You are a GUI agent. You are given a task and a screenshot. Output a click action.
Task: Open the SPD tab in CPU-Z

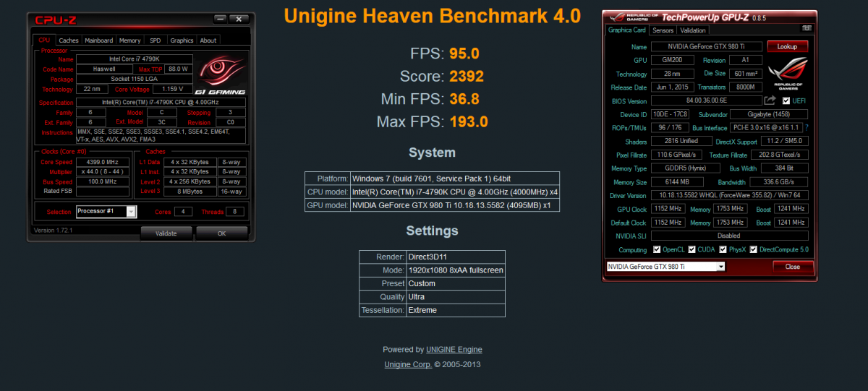[156, 40]
